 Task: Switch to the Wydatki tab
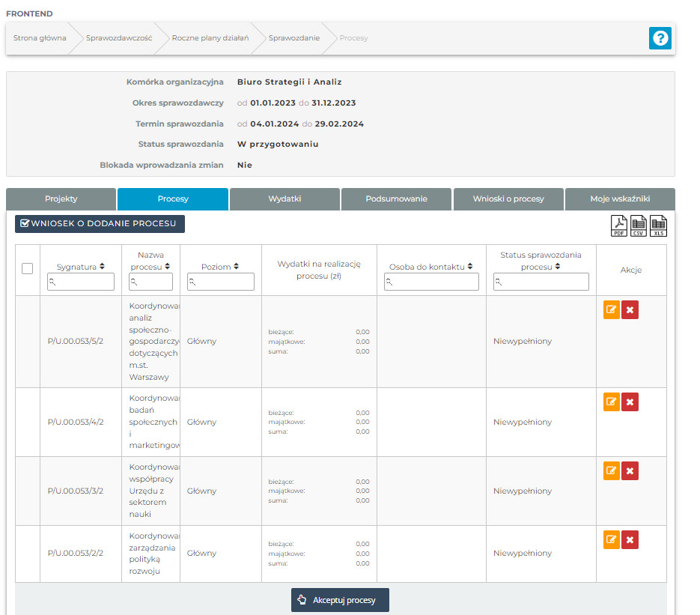click(x=284, y=199)
